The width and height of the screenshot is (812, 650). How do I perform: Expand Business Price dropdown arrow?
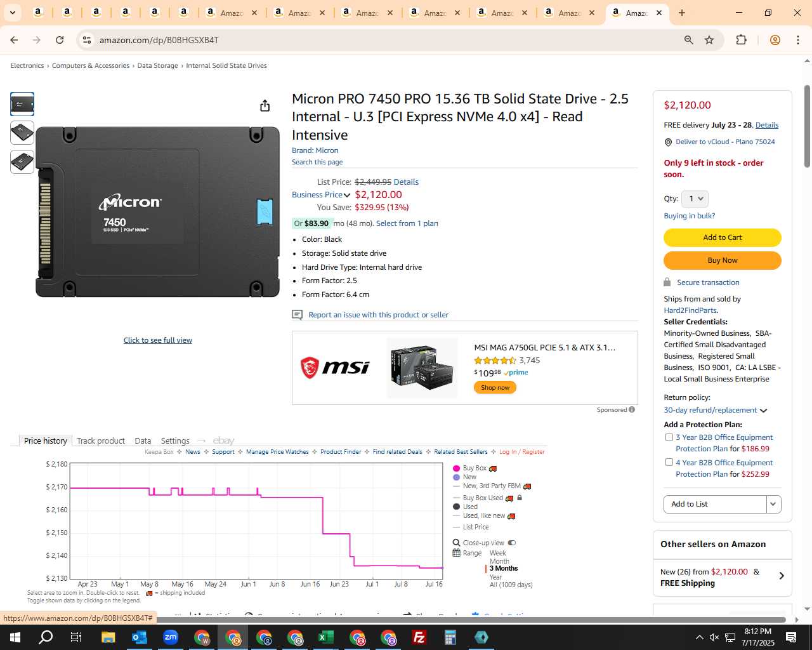pos(347,195)
